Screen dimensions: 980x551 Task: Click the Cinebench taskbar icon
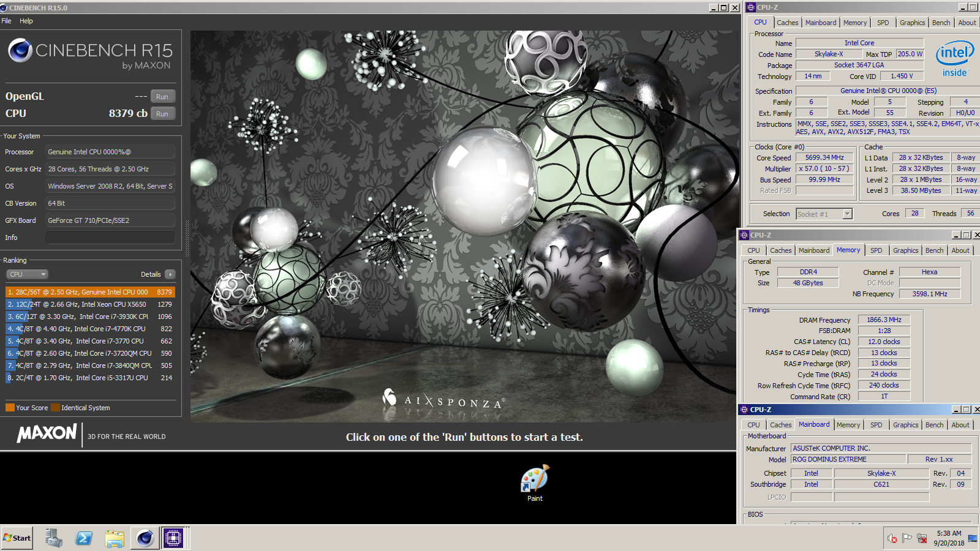[145, 538]
